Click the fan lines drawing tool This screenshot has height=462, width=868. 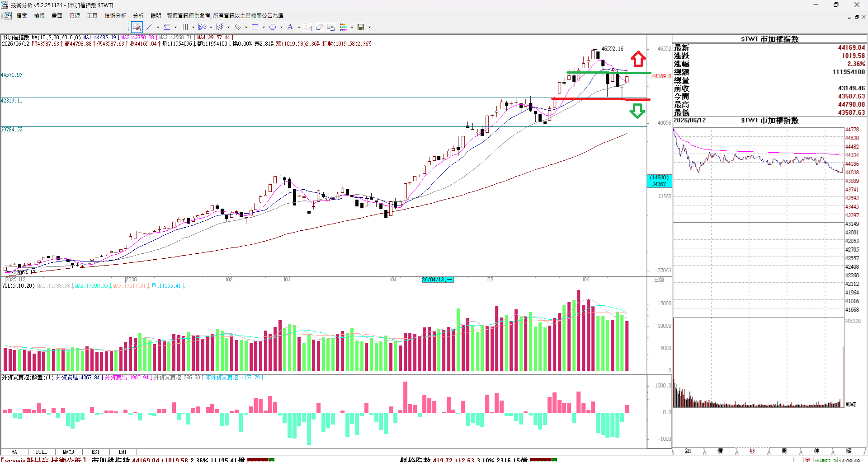coord(202,27)
